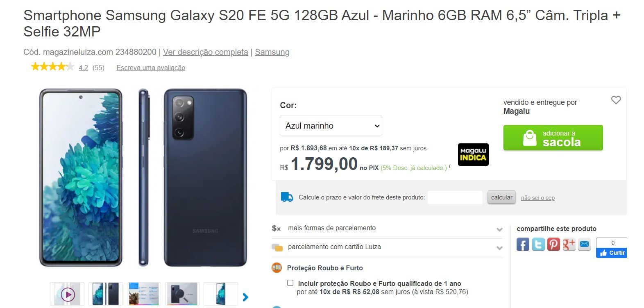Play the product video thumbnail
Image resolution: width=644 pixels, height=308 pixels.
68,294
